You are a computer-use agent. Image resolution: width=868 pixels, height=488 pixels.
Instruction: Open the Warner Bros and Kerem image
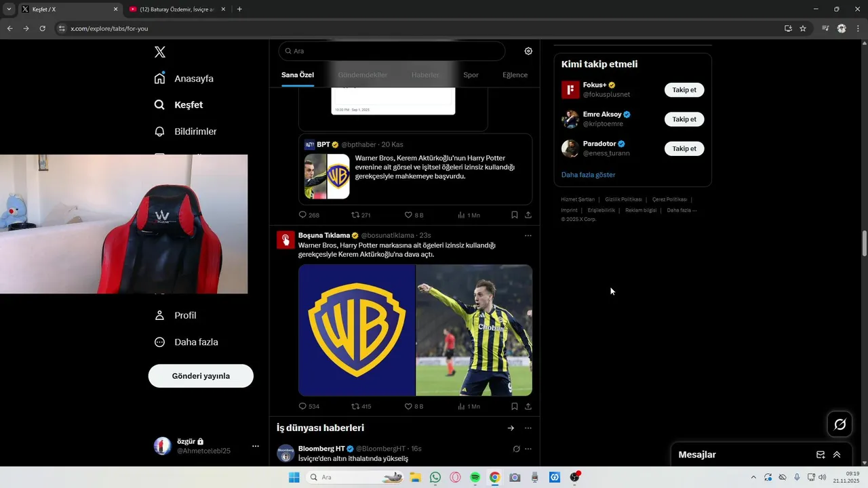pyautogui.click(x=416, y=330)
